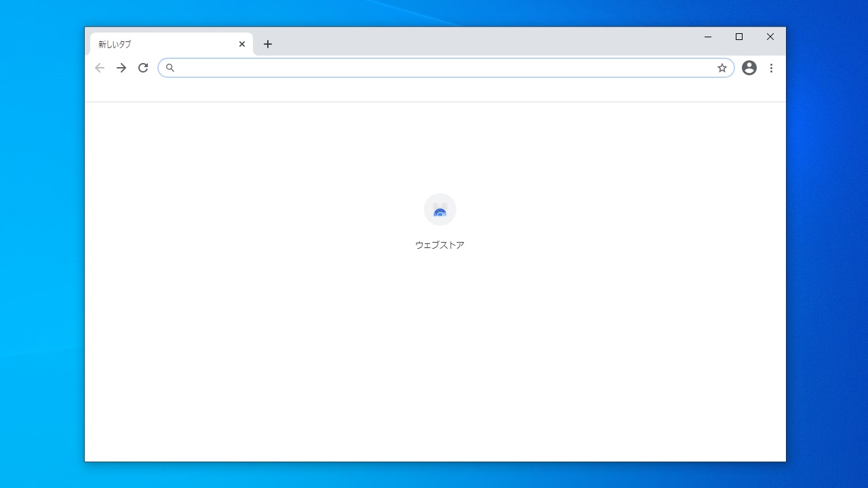Click the back navigation arrow
The image size is (868, 488).
point(100,68)
